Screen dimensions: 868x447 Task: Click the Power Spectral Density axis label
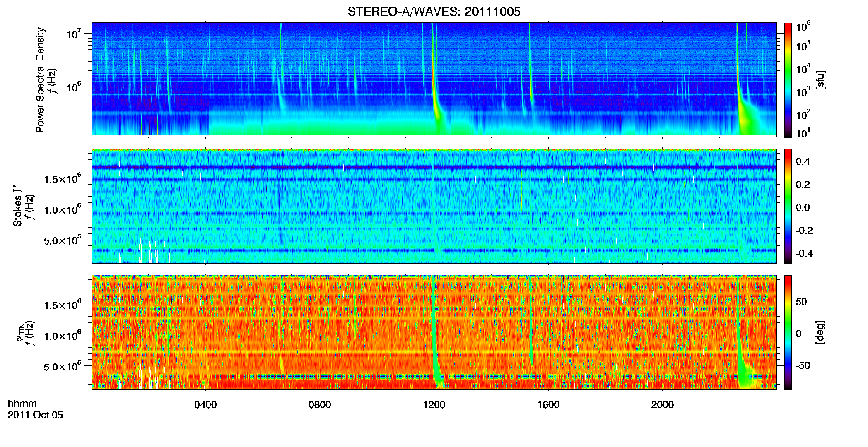coord(40,80)
